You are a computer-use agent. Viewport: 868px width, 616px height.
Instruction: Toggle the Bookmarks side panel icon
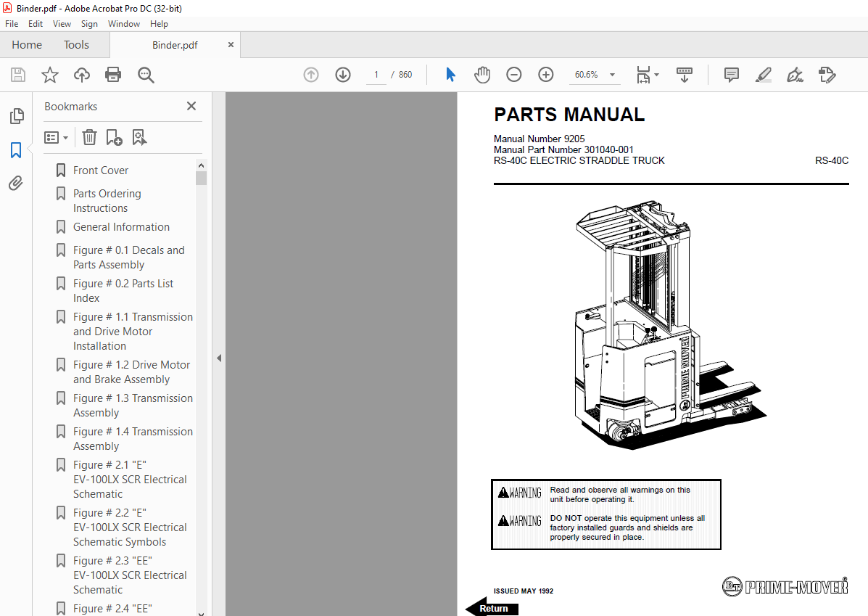16,149
